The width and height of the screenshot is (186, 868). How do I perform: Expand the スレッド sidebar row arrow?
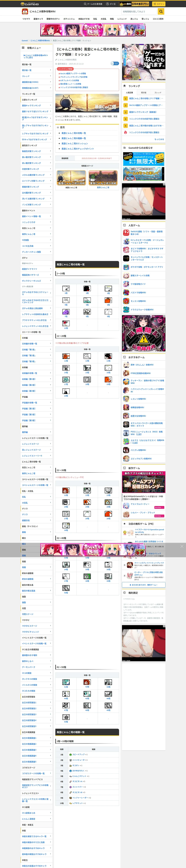pyautogui.click(x=51, y=76)
